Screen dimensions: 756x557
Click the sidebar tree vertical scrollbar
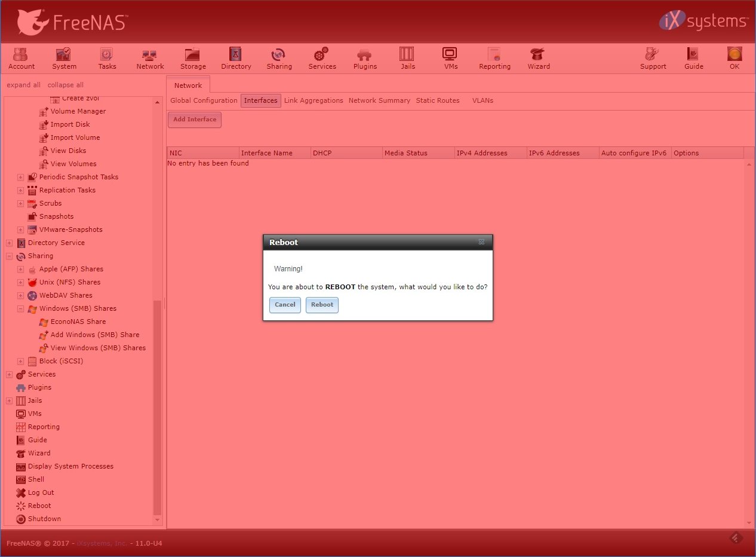(x=158, y=406)
